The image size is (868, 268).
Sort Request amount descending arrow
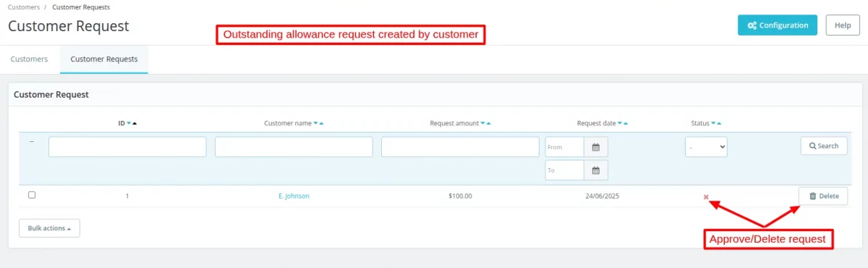(x=483, y=124)
